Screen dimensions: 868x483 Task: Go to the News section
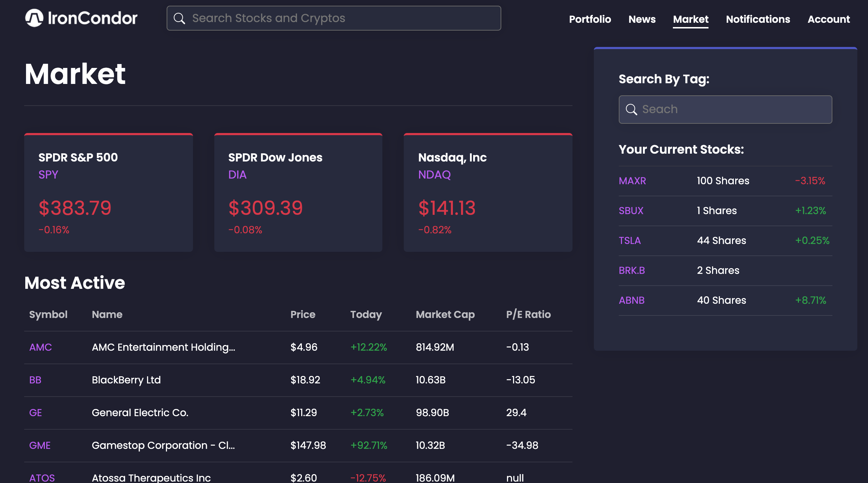pos(642,19)
